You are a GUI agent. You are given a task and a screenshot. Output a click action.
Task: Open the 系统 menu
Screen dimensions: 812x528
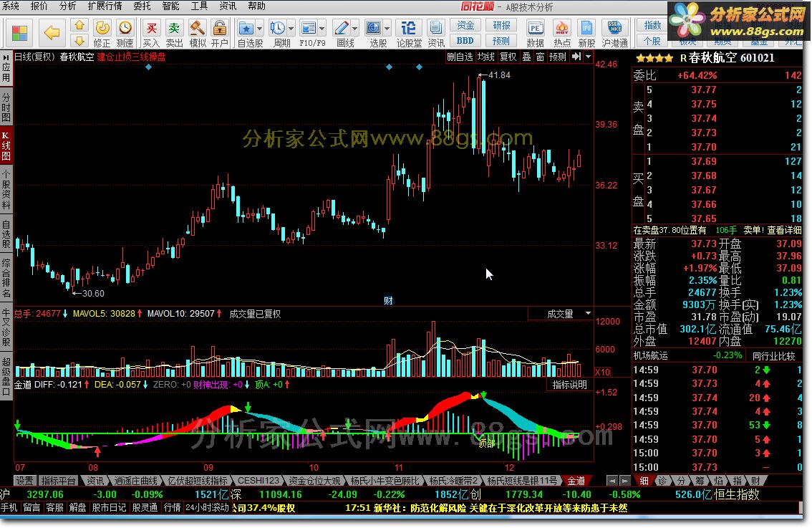(x=10, y=6)
